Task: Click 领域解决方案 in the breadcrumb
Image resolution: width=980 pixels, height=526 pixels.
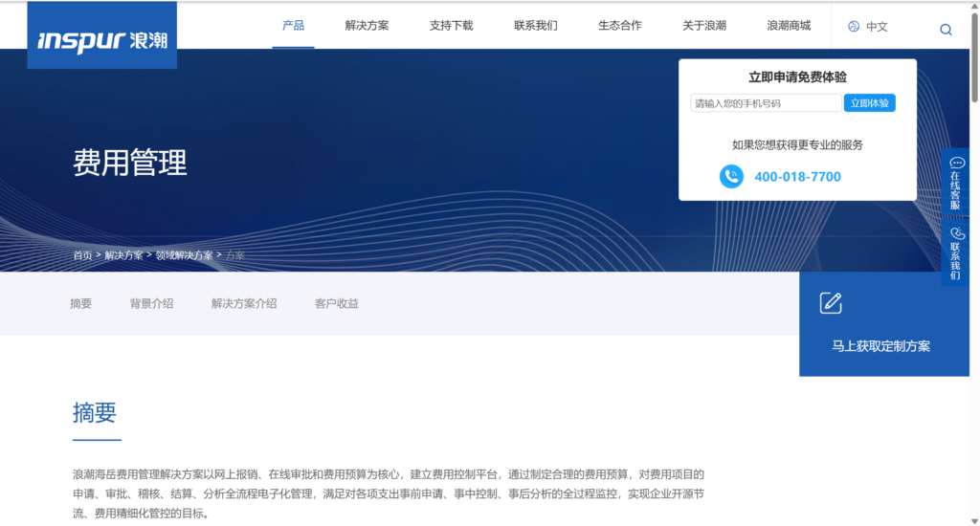Action: 185,255
